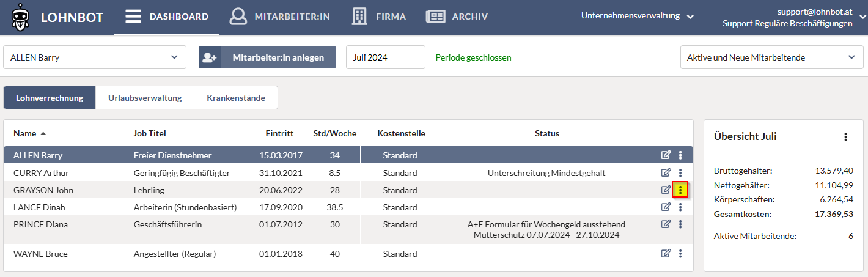This screenshot has width=868, height=277.
Task: Open the Firma navigation item
Action: [379, 17]
